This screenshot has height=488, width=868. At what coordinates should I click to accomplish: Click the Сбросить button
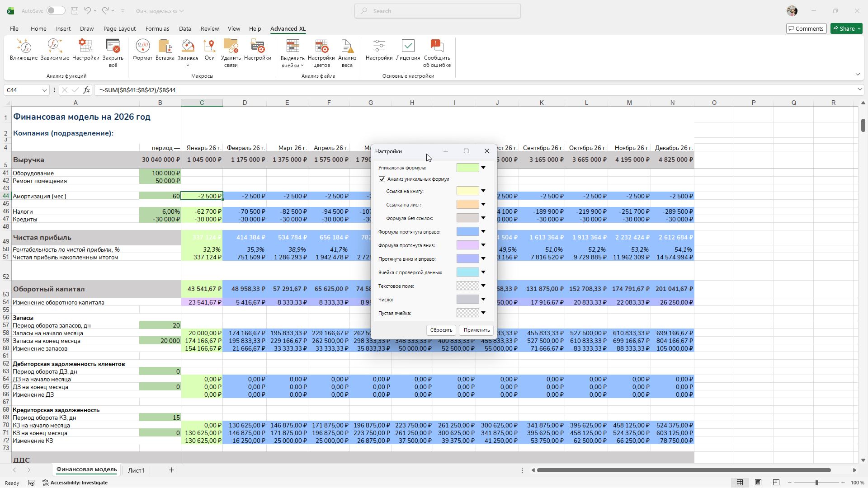click(x=441, y=330)
